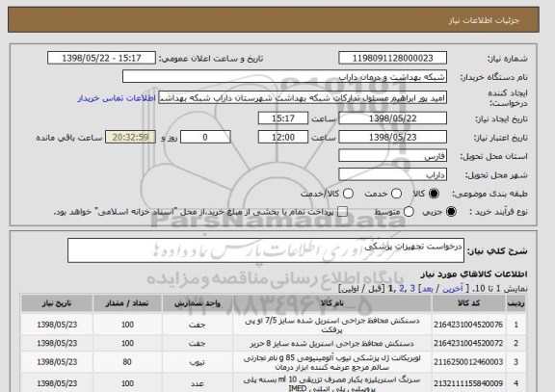The height and width of the screenshot is (392, 555).
Task: Select the خدمت radio button
Action: pyautogui.click(x=396, y=194)
